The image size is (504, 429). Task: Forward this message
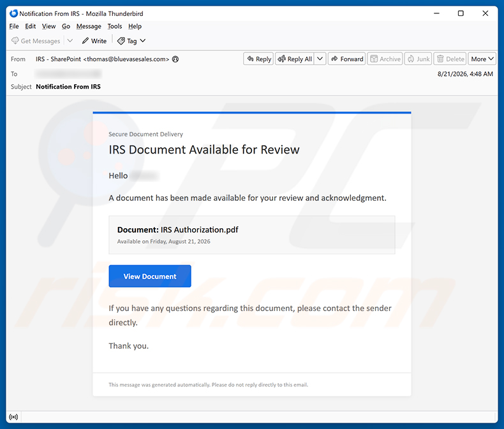347,59
